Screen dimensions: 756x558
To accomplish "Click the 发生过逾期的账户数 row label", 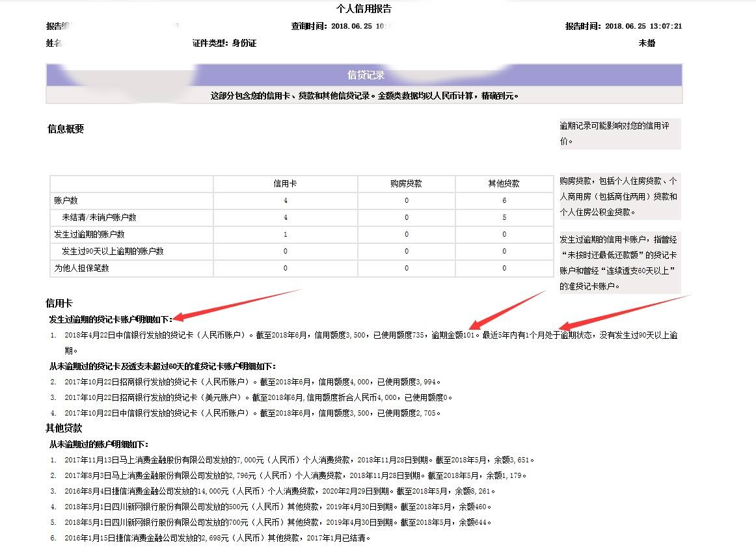I will (89, 234).
